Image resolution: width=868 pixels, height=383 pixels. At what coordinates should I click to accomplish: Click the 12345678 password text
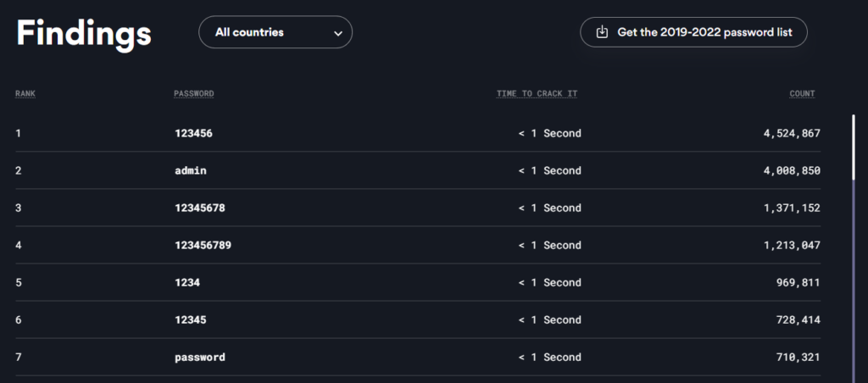point(199,208)
